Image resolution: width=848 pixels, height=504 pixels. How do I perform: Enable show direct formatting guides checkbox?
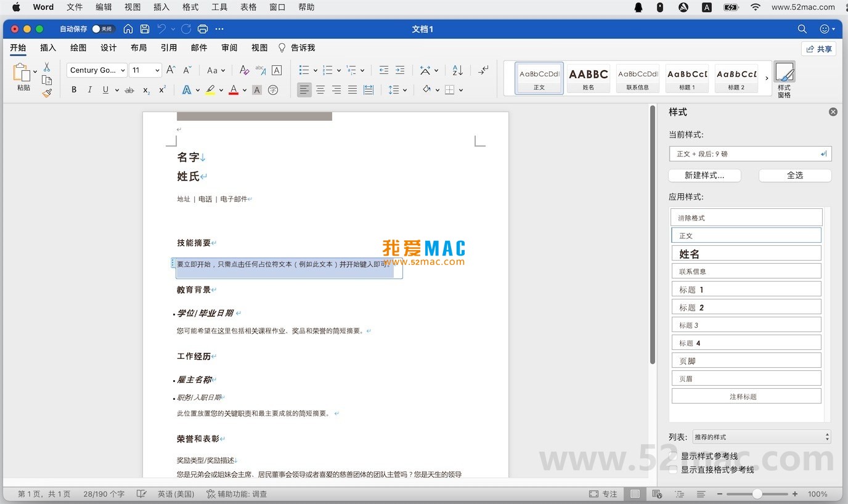(674, 469)
